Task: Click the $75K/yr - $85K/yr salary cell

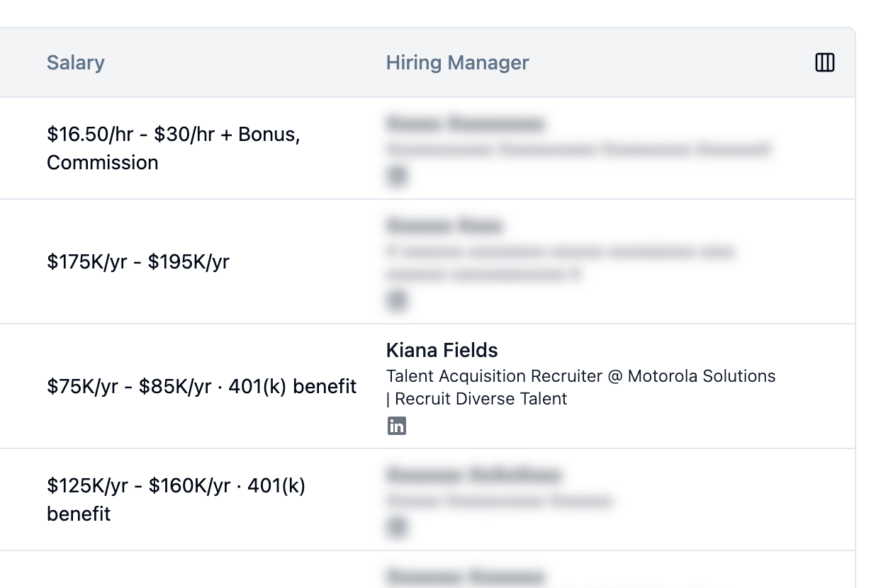Action: 201,387
